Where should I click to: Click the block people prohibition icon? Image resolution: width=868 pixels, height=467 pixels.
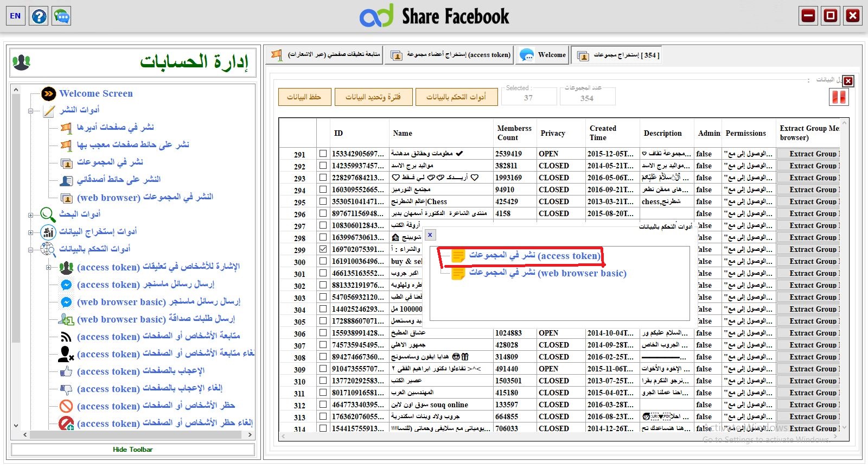[x=66, y=406]
